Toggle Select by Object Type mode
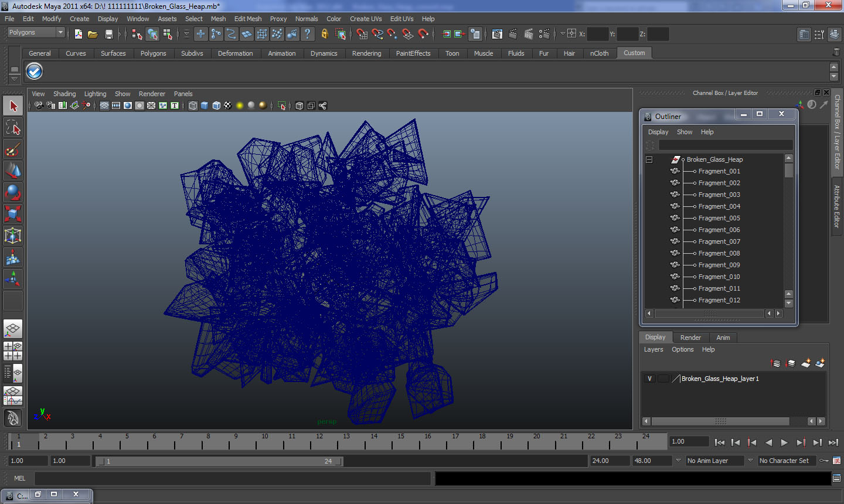The height and width of the screenshot is (504, 844). click(x=152, y=34)
